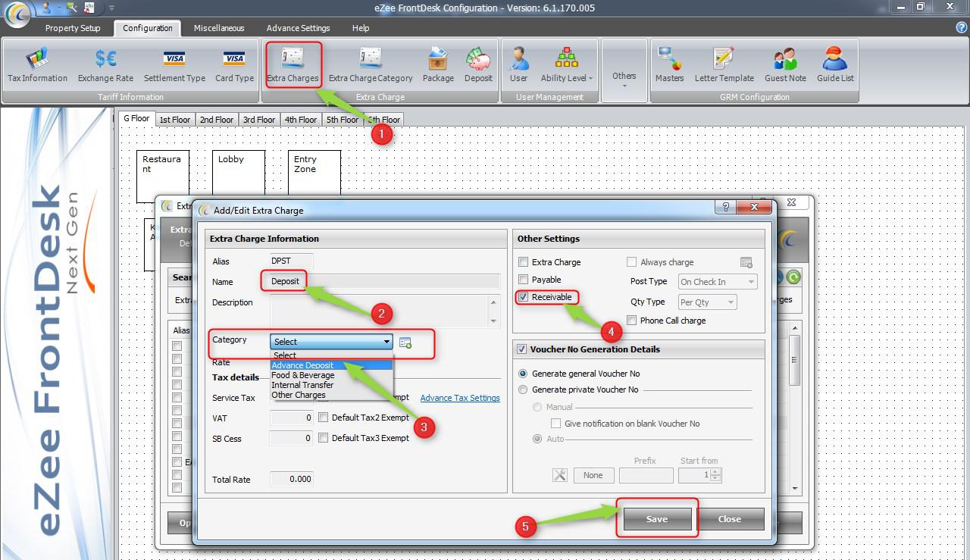Image resolution: width=970 pixels, height=560 pixels.
Task: Open Guide List icon
Action: 835,66
